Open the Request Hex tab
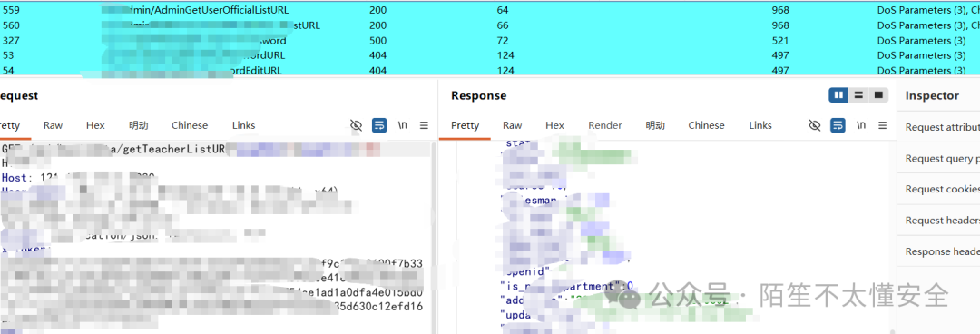This screenshot has height=334, width=980. (95, 125)
